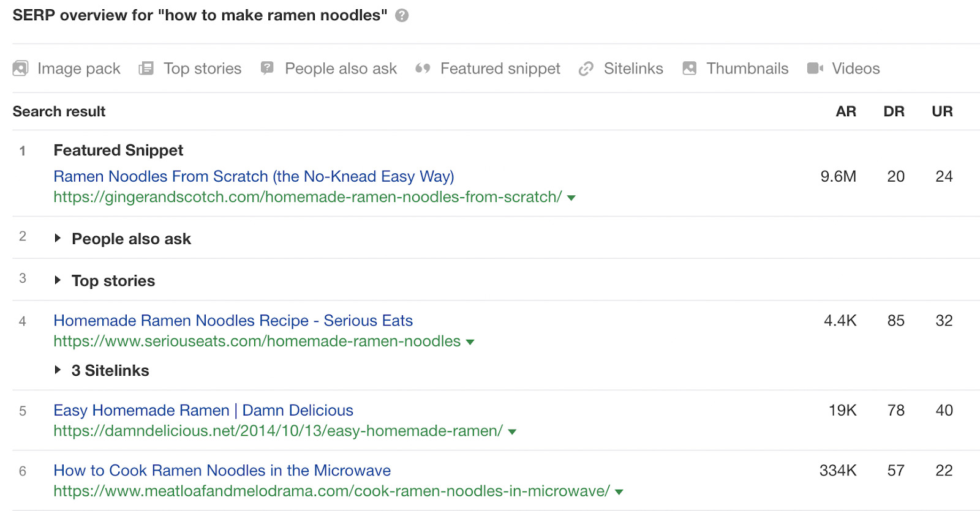Open "Ramen Noodles From Scratch" featured snippet link
This screenshot has height=511, width=980.
[254, 176]
